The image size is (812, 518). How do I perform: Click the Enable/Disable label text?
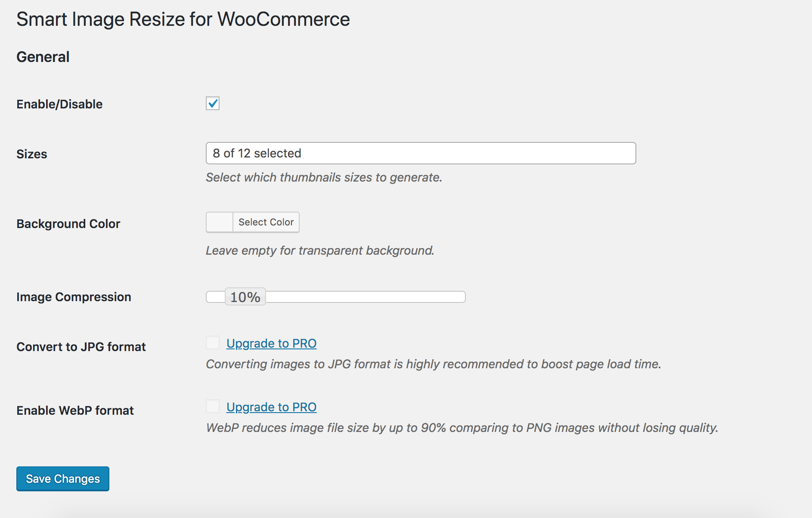coord(59,104)
